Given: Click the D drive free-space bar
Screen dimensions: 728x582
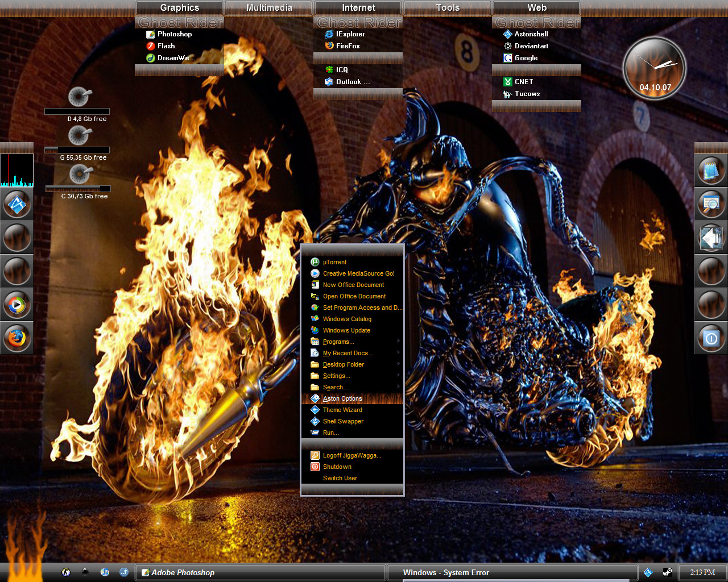Looking at the screenshot, I should point(77,111).
